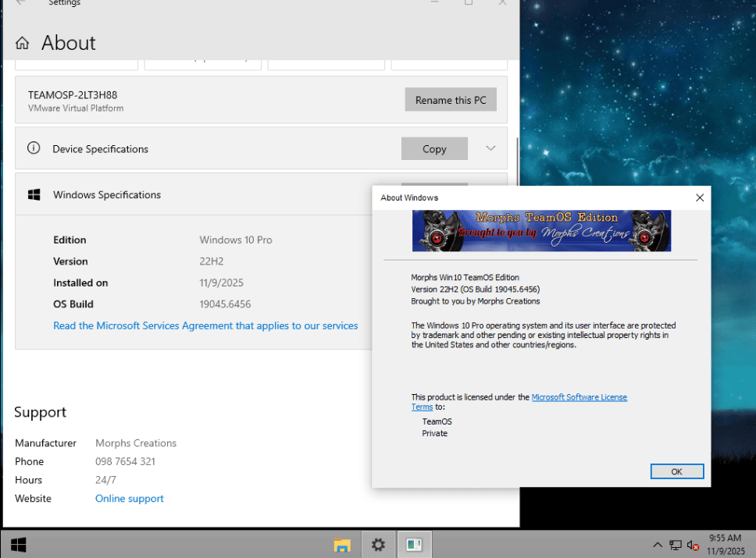Screen dimensions: 756x558
Task: Open the network tray icon
Action: coord(676,546)
